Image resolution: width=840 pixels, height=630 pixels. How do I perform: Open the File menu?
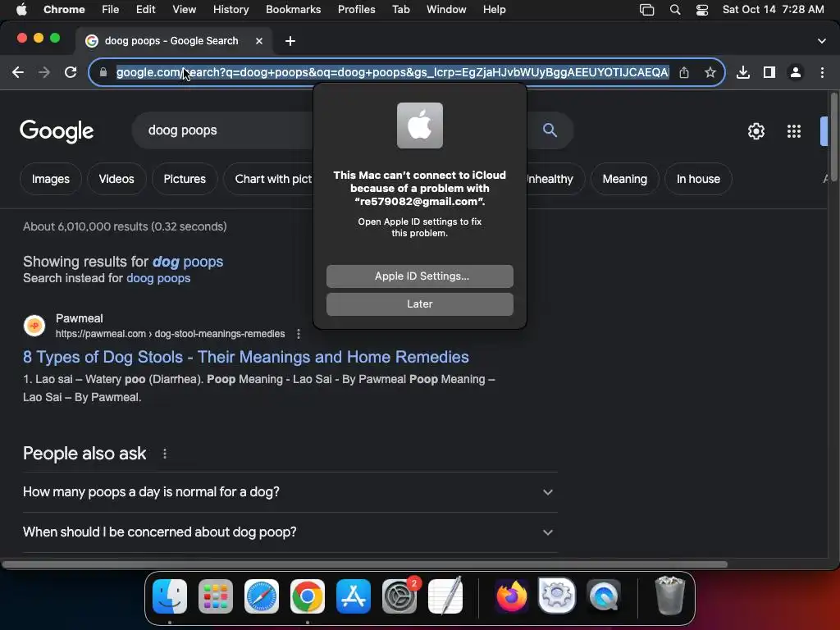[111, 10]
